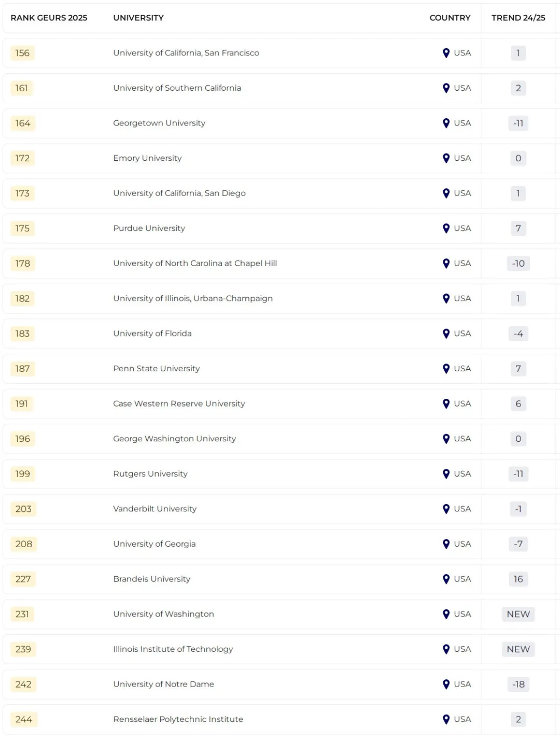The image size is (560, 739).
Task: Click the RANK GEURS 2025 column header
Action: (x=49, y=18)
